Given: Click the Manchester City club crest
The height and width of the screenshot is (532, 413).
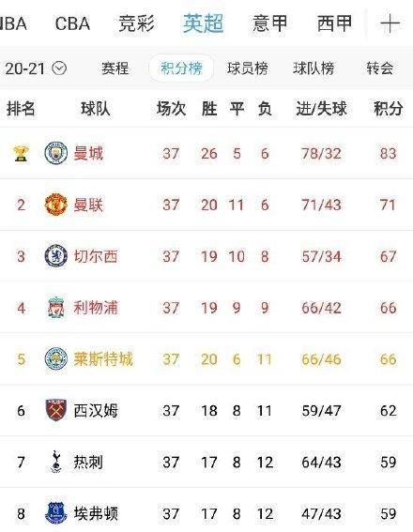Looking at the screenshot, I should tap(56, 153).
